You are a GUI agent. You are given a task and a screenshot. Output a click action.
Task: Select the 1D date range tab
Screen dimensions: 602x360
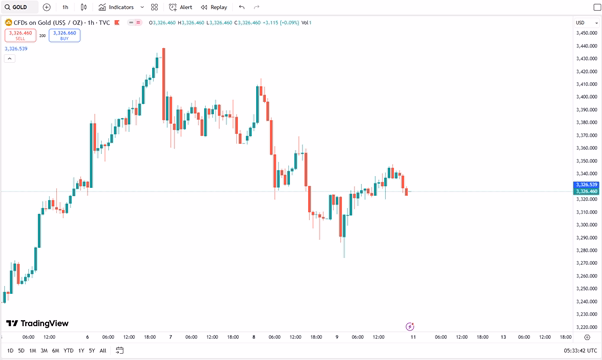pos(10,350)
